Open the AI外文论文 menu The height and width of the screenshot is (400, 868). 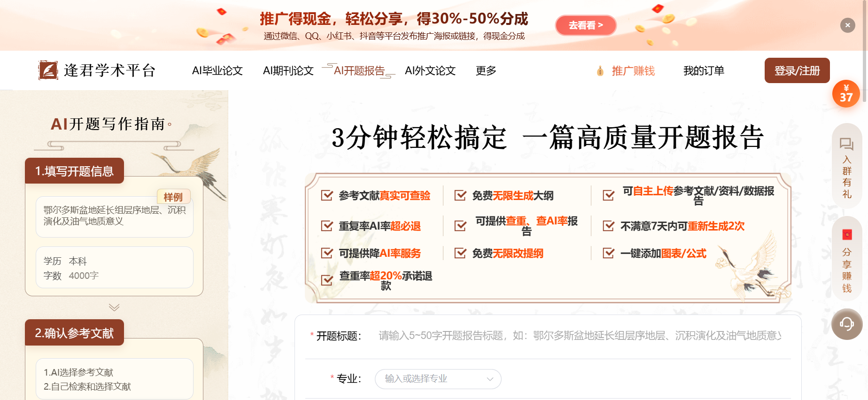pos(430,71)
